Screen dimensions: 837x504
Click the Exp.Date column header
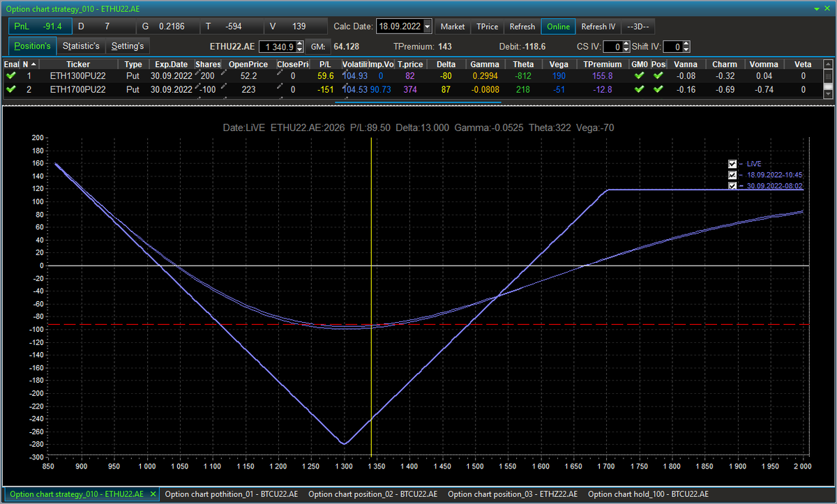click(171, 64)
